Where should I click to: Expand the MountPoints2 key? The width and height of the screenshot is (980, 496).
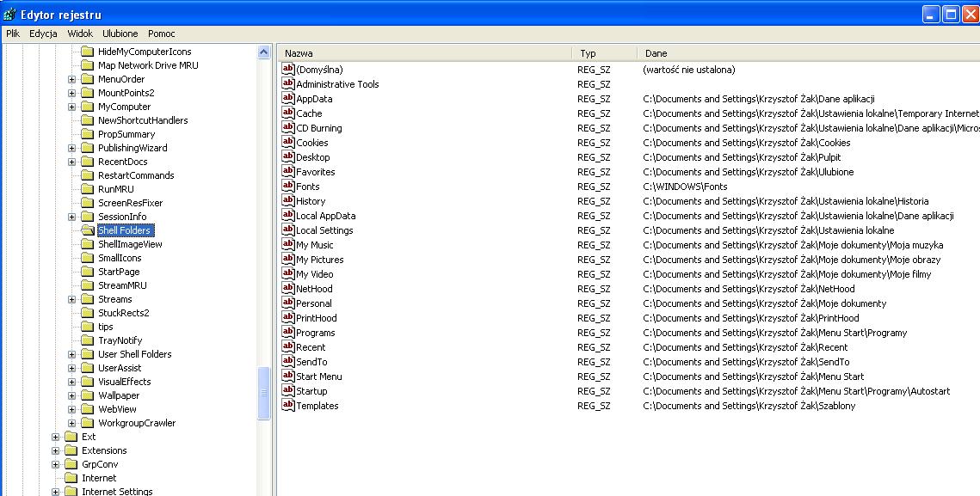coord(72,93)
